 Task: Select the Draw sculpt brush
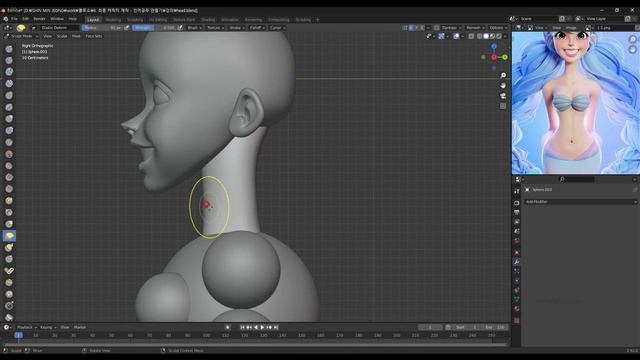(9, 49)
